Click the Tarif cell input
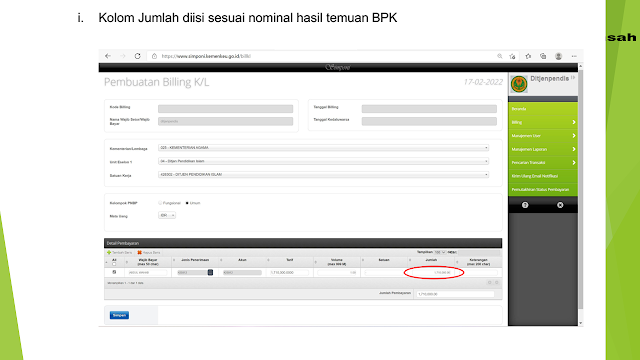Viewport: 640px width, 360px height. tap(289, 273)
